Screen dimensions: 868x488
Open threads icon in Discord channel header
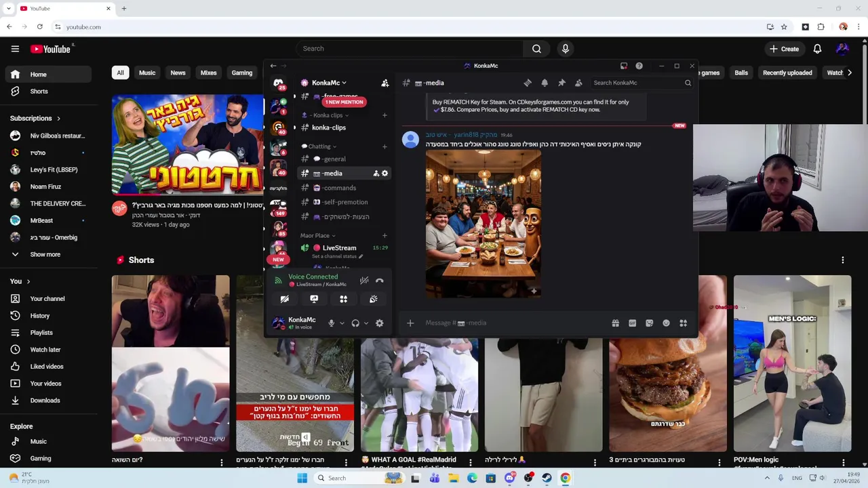point(528,83)
